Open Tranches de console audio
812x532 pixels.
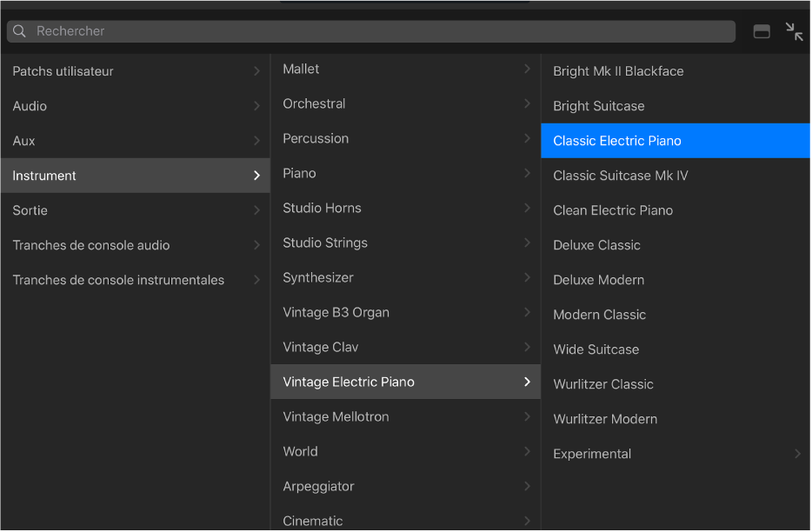[x=136, y=245]
